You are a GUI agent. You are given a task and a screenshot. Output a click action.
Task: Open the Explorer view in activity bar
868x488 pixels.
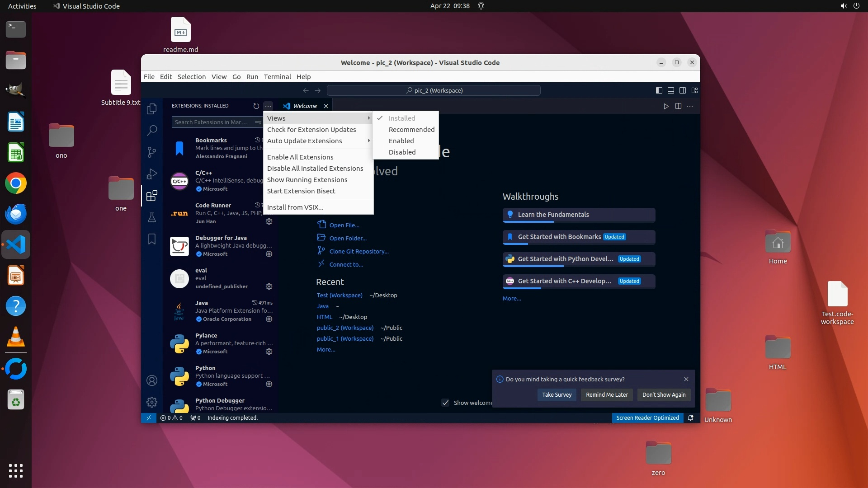[x=152, y=108]
